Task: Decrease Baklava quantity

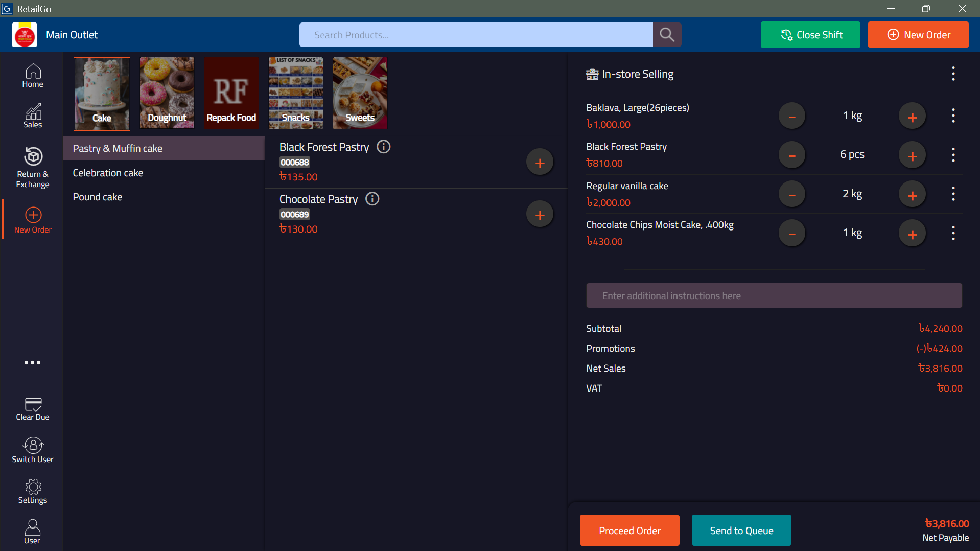Action: 792,117
